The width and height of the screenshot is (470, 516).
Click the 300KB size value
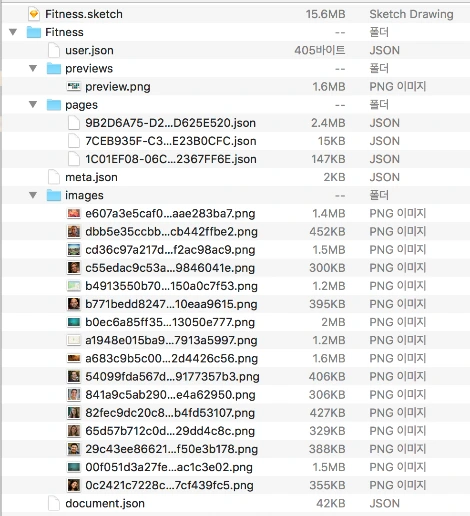327,268
